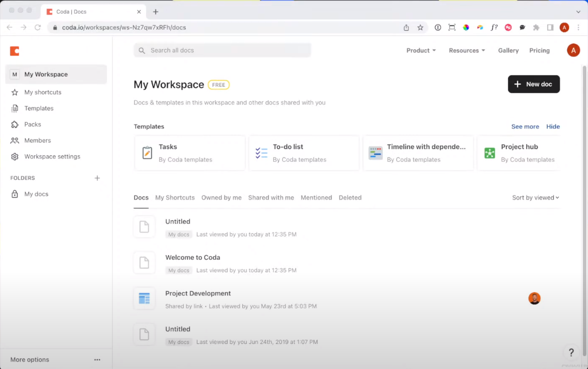Switch to the Shared with me tab
This screenshot has width=588, height=369.
pos(271,197)
